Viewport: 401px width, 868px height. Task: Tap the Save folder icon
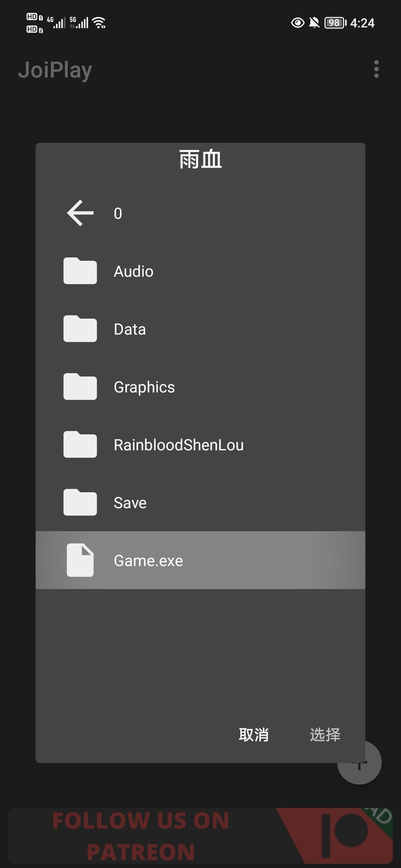pos(80,502)
